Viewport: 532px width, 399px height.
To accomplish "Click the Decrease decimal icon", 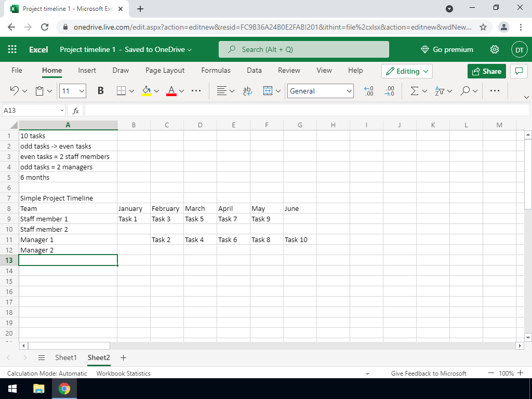I will pyautogui.click(x=390, y=91).
